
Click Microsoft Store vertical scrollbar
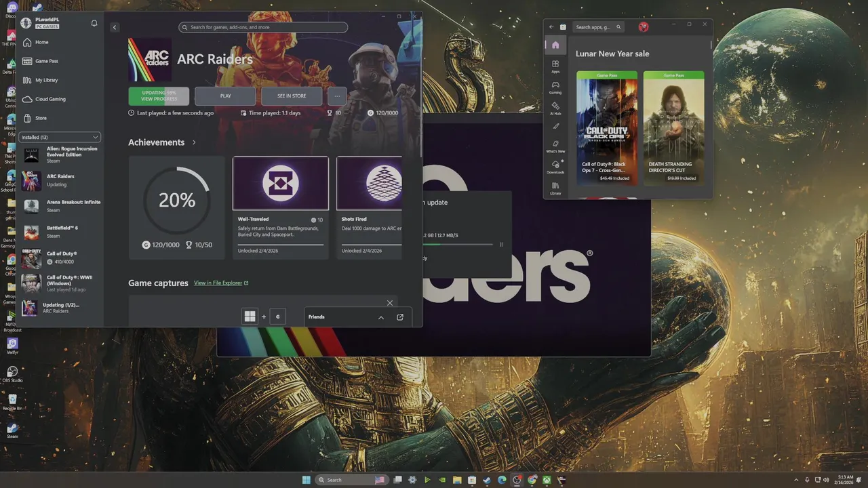711,45
